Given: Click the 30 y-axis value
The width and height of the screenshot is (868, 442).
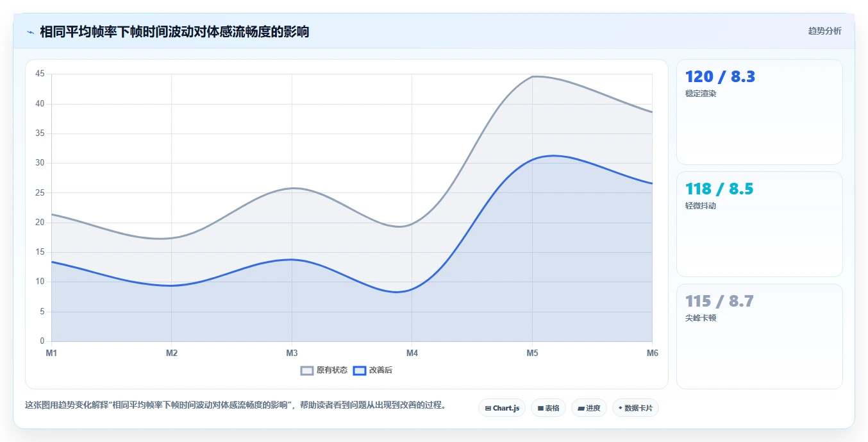Looking at the screenshot, I should coord(40,163).
